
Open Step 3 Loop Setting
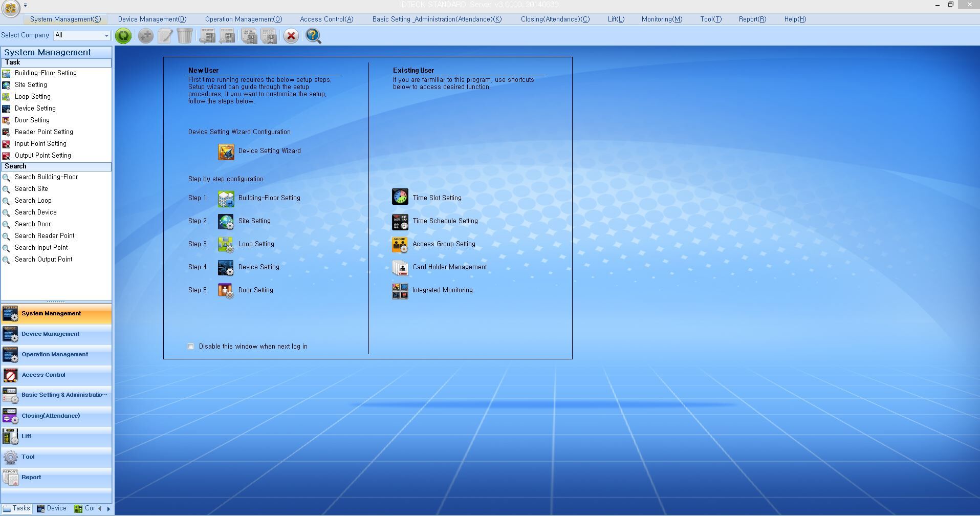tap(256, 244)
